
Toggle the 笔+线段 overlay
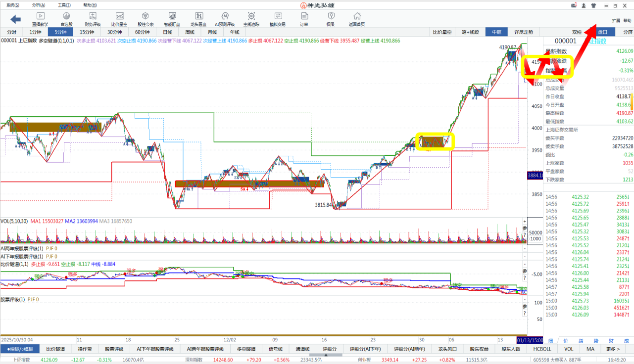[x=470, y=32]
